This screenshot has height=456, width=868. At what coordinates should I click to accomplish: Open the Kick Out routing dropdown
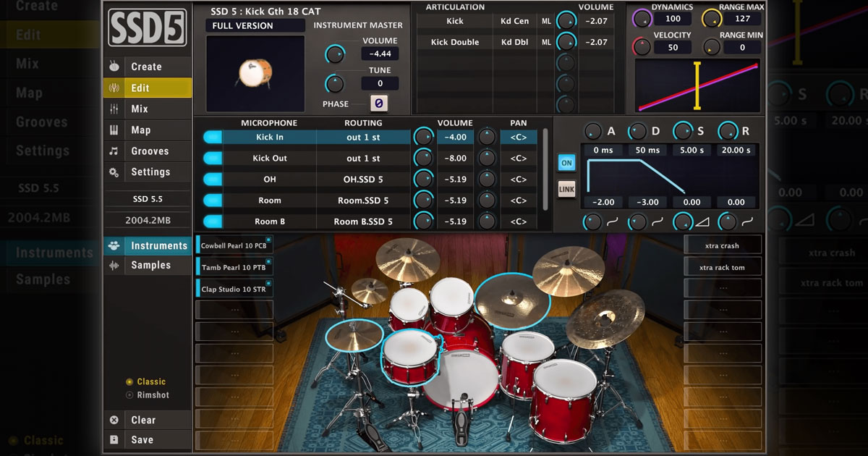[363, 158]
